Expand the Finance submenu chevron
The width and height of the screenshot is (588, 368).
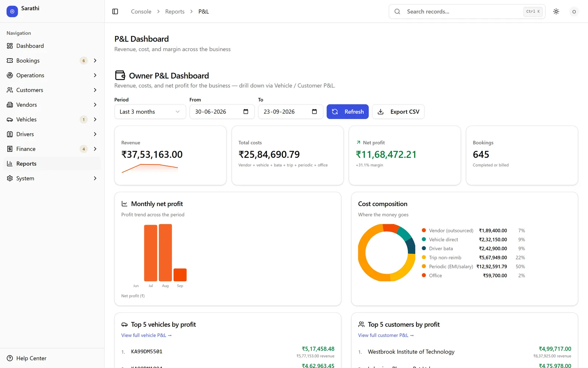[x=95, y=149]
